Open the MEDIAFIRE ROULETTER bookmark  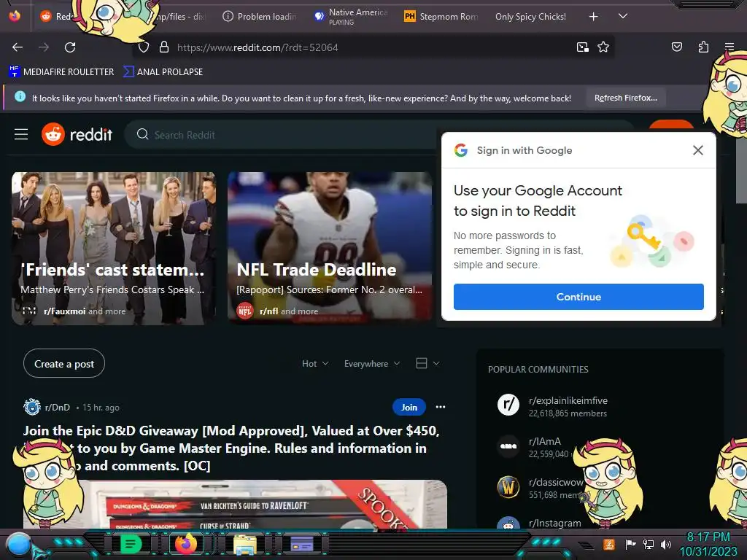point(61,72)
